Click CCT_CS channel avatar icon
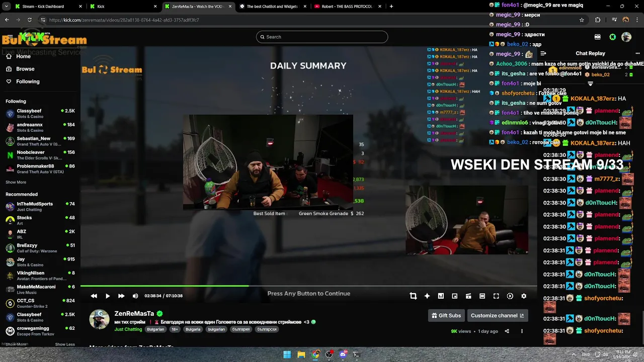 [x=10, y=303]
